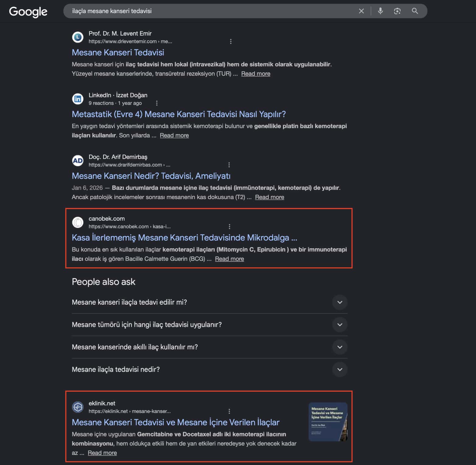Expand 'Mesane ilaçla tedavisi nedir?' question
The image size is (476, 465).
point(209,369)
